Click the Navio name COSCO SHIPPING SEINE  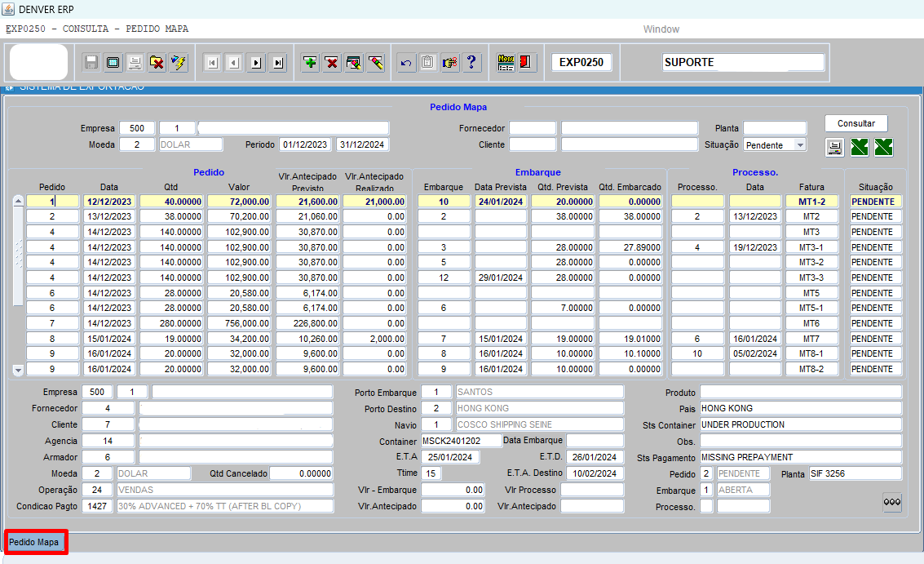coord(539,424)
